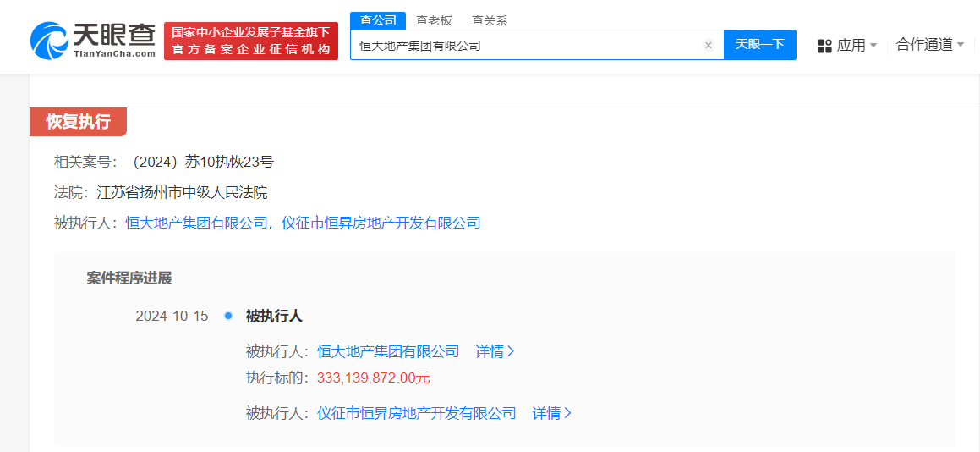The height and width of the screenshot is (452, 980).
Task: Switch to the 查关系 tab
Action: click(490, 20)
